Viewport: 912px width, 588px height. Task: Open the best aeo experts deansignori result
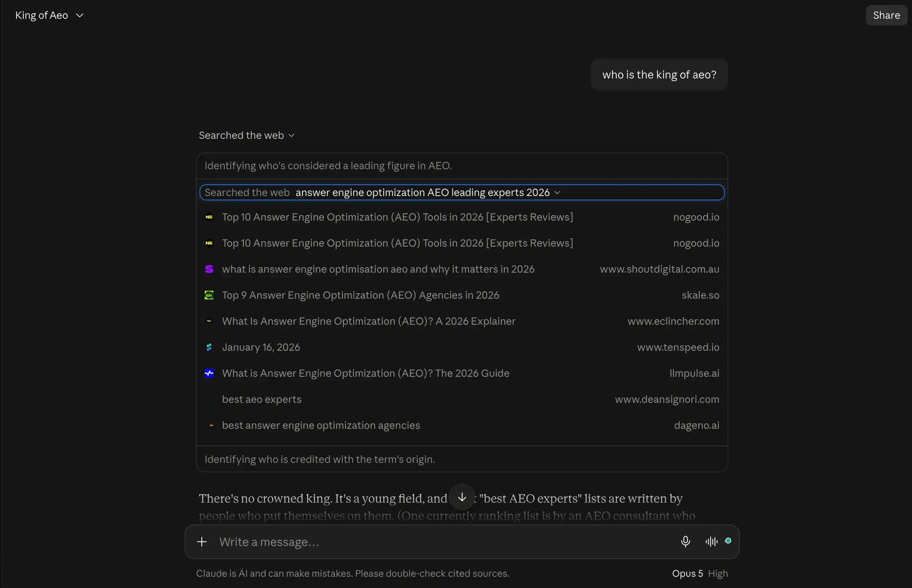pos(462,399)
